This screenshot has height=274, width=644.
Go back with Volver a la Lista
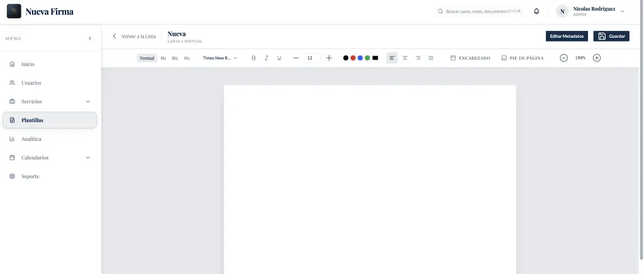point(135,36)
